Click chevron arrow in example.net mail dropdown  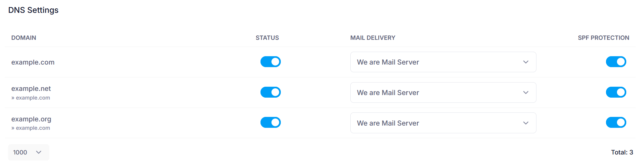click(x=526, y=92)
